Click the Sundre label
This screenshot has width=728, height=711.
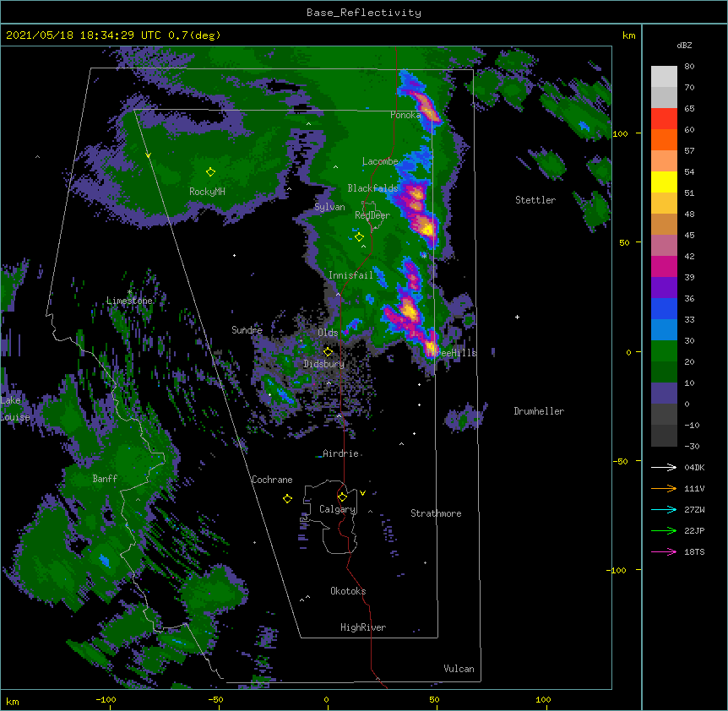(247, 330)
